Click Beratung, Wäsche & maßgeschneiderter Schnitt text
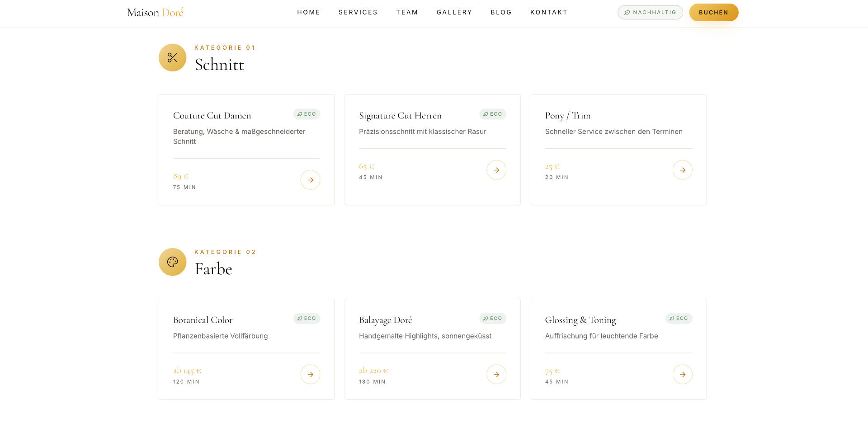The height and width of the screenshot is (441, 868). (x=239, y=136)
